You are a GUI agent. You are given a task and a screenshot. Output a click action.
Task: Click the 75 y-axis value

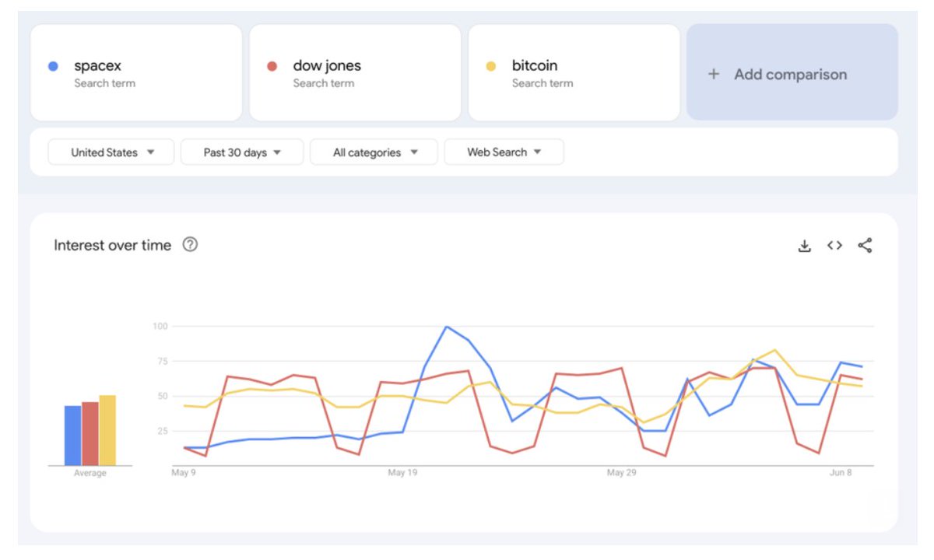coord(163,361)
